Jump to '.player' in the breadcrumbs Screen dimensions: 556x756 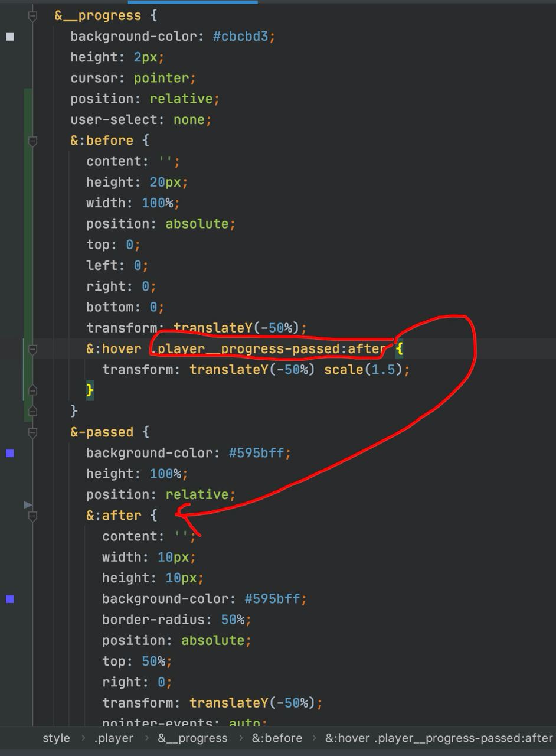(114, 738)
